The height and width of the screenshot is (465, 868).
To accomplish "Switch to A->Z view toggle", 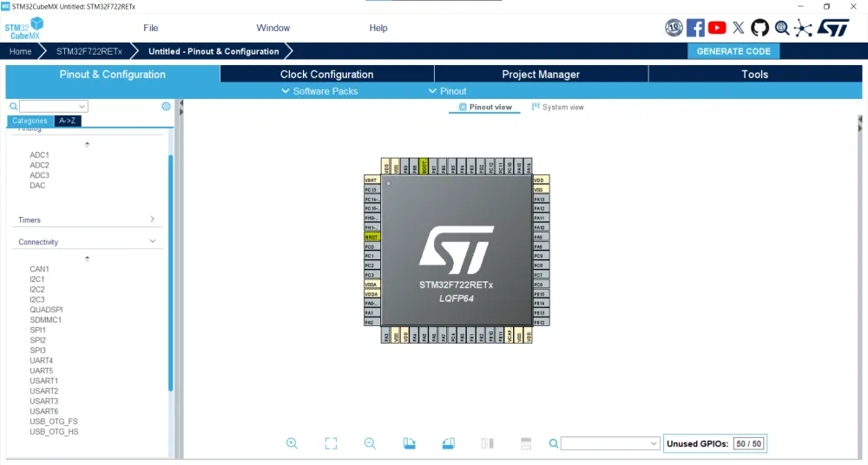I will point(68,121).
